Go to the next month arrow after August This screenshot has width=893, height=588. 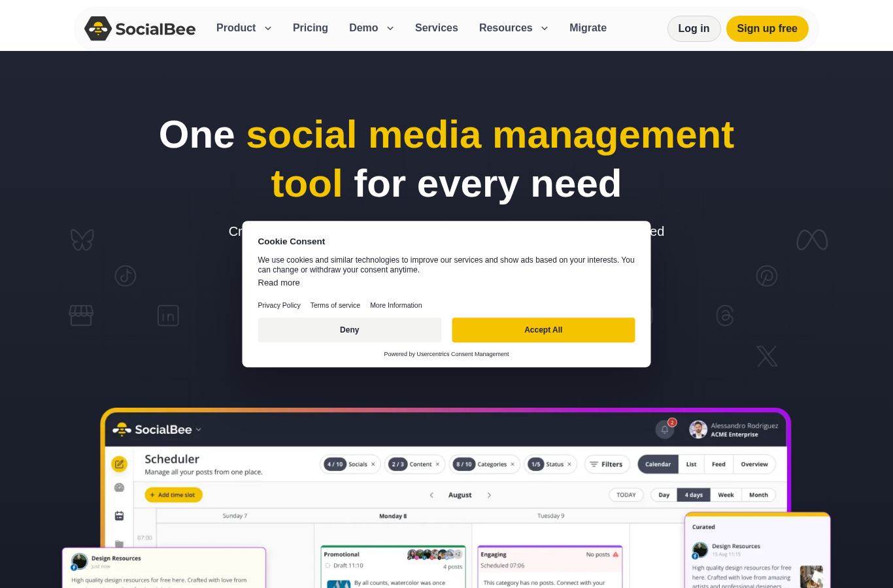489,495
